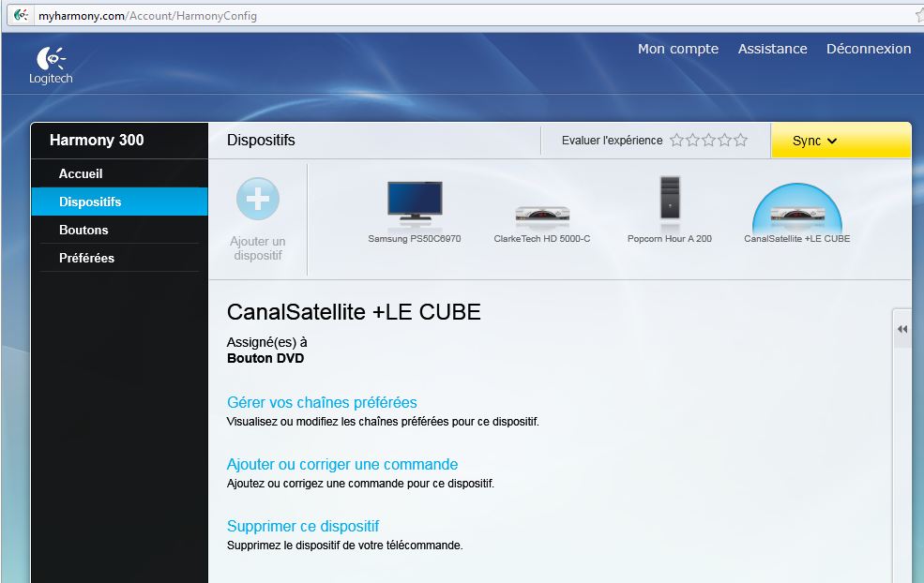The width and height of the screenshot is (924, 583).
Task: Rate the experience with the fifth star
Action: [x=741, y=141]
